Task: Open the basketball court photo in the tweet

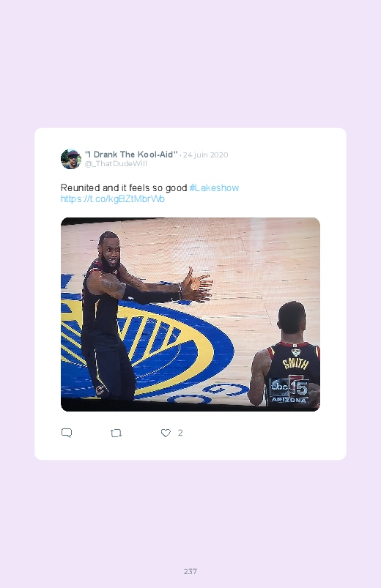Action: (190, 314)
